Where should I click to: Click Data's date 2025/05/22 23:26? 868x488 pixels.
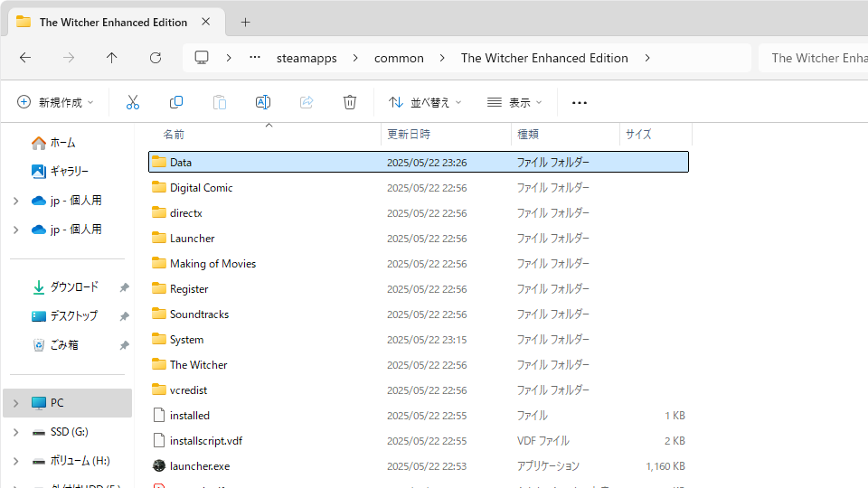point(427,163)
